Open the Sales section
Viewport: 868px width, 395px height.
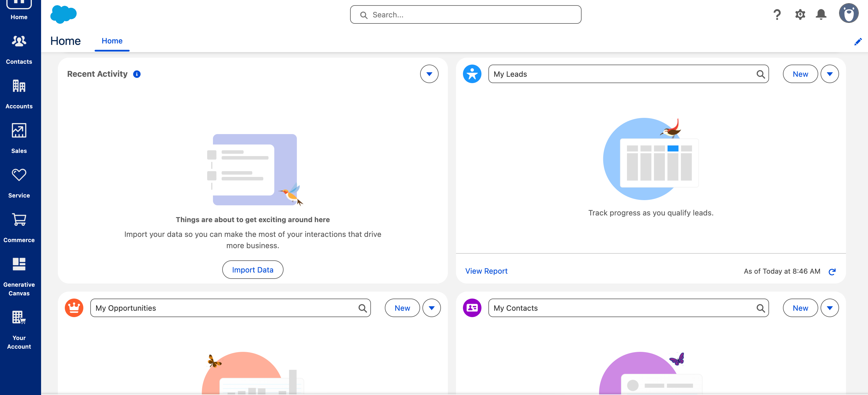19,139
